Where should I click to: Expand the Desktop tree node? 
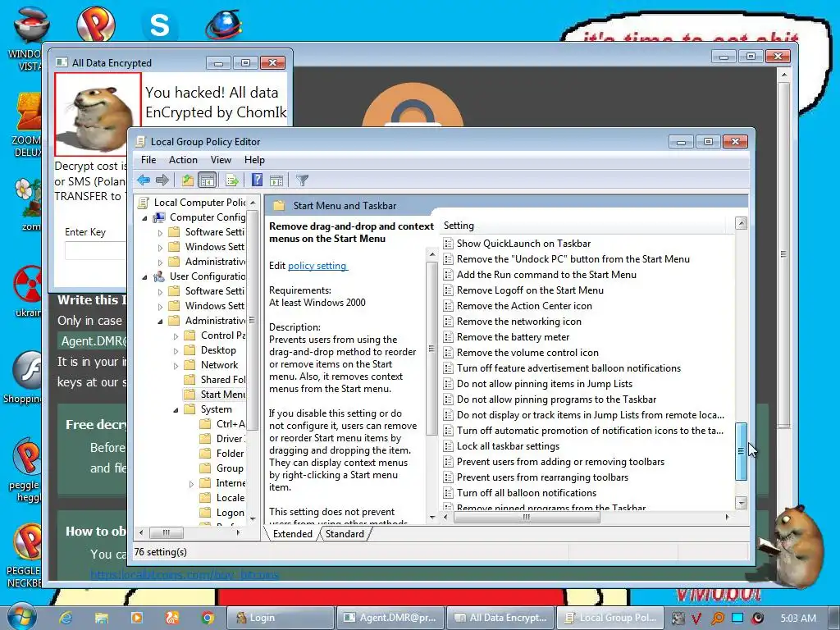176,351
